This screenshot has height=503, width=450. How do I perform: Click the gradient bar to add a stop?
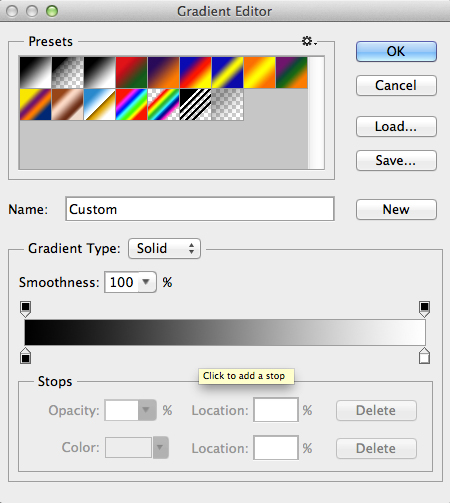click(225, 332)
